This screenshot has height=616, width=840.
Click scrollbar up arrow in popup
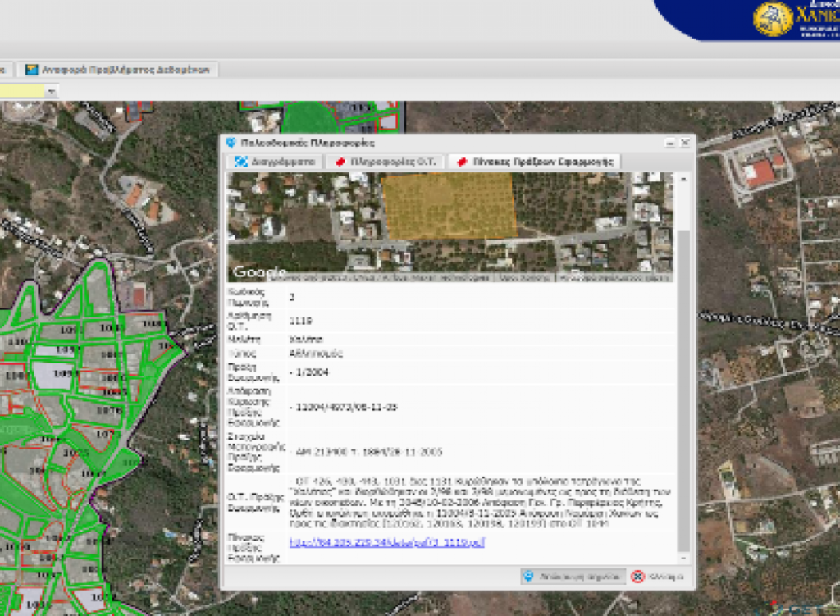[682, 178]
